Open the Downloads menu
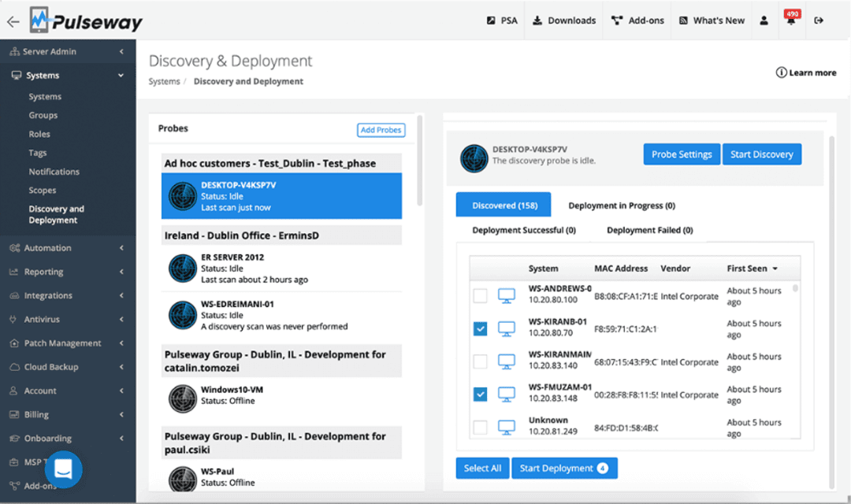 pyautogui.click(x=563, y=20)
